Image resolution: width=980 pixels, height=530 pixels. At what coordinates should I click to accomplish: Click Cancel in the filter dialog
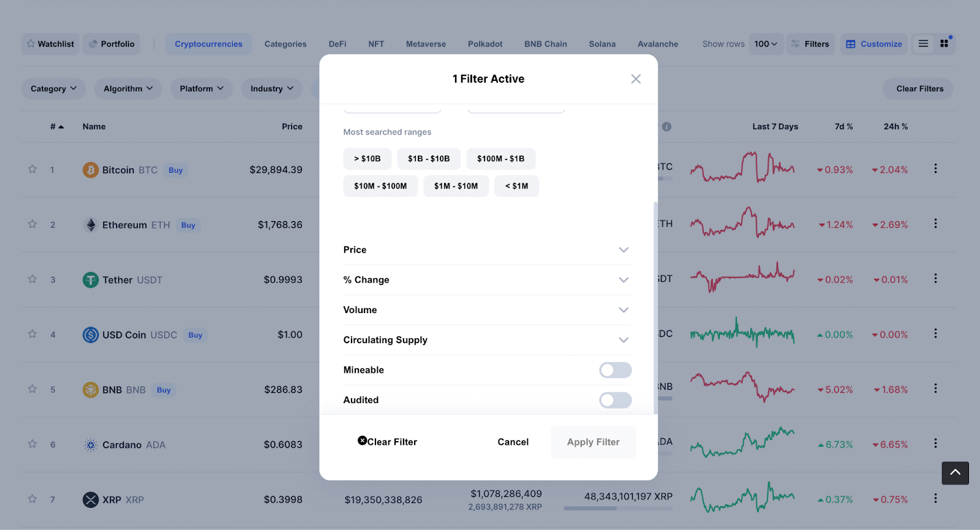point(513,442)
